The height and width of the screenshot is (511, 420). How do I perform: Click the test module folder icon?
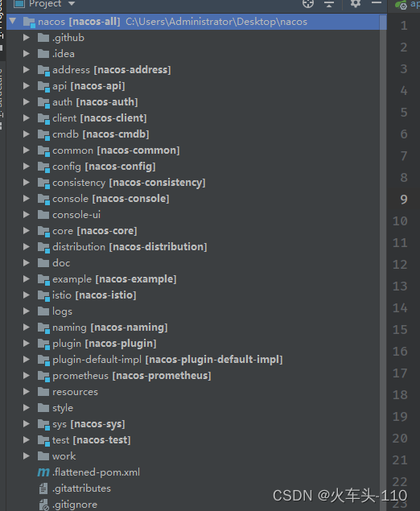tap(43, 441)
